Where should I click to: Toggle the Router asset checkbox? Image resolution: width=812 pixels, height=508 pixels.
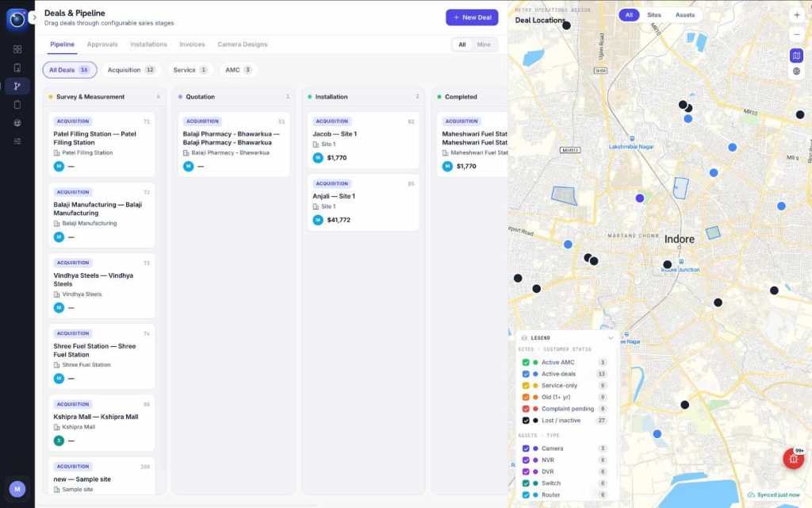(526, 495)
